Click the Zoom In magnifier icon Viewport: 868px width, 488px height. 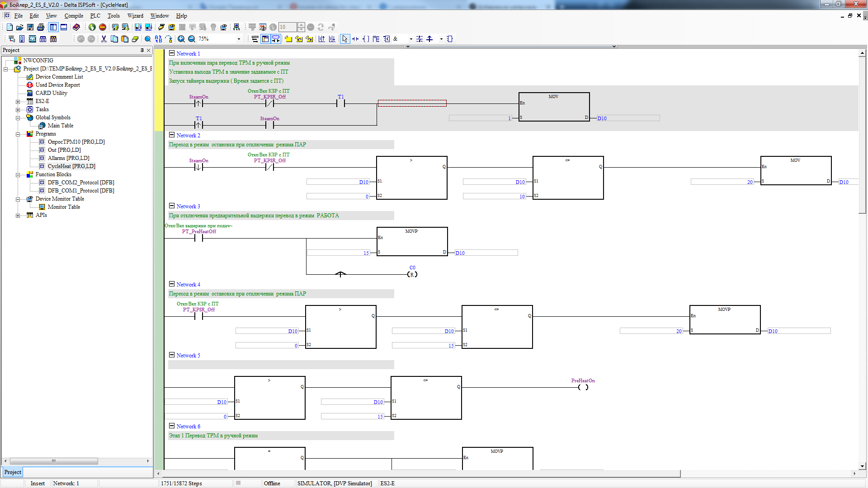point(181,39)
